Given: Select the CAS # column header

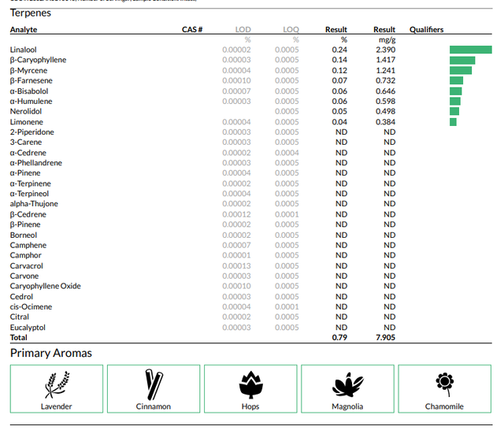Looking at the screenshot, I should point(192,30).
